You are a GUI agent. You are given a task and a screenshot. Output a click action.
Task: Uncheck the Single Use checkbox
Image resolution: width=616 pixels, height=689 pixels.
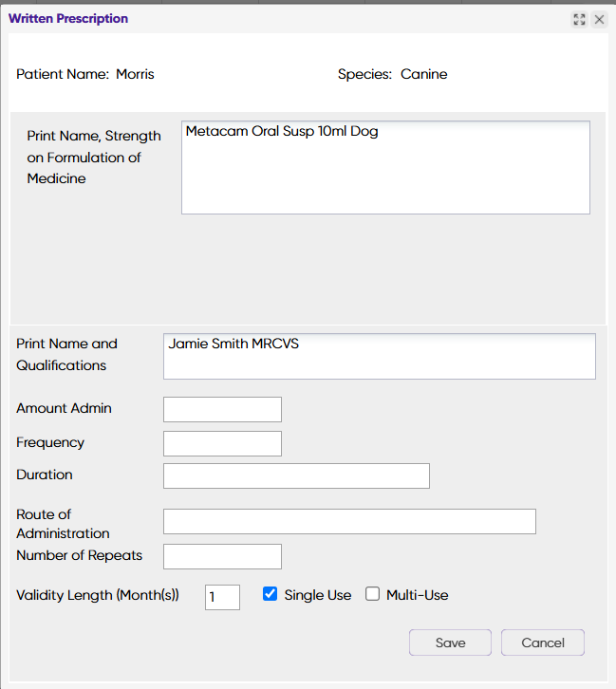pos(271,594)
